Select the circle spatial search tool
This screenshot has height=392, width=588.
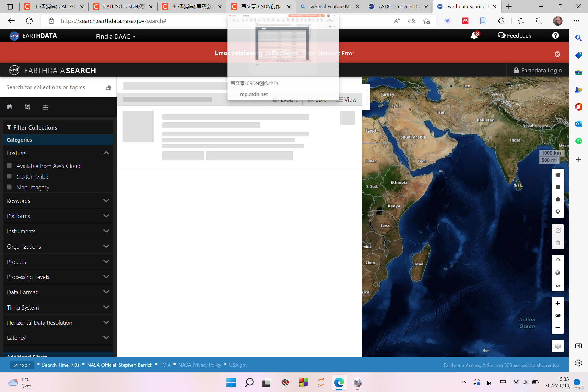click(x=558, y=200)
